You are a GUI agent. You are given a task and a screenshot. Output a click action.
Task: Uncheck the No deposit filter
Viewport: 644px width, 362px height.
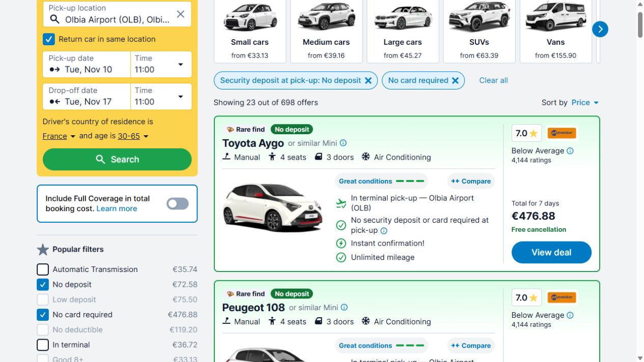coord(43,285)
